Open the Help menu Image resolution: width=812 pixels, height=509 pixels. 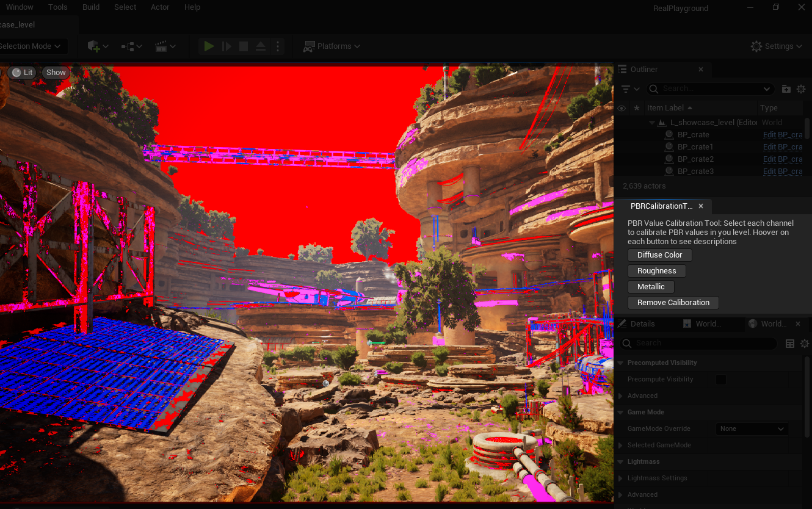(x=192, y=7)
